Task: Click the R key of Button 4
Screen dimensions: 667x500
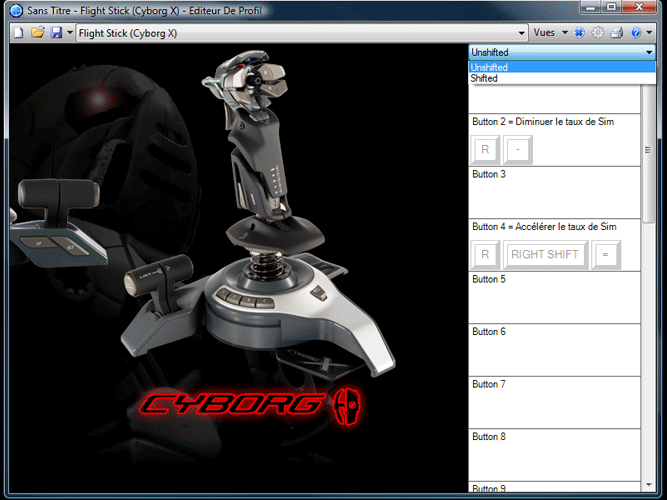Action: tap(485, 254)
